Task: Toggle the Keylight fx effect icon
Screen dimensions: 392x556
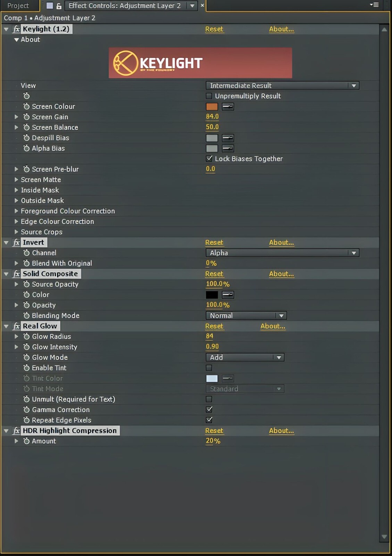Action: (16, 29)
